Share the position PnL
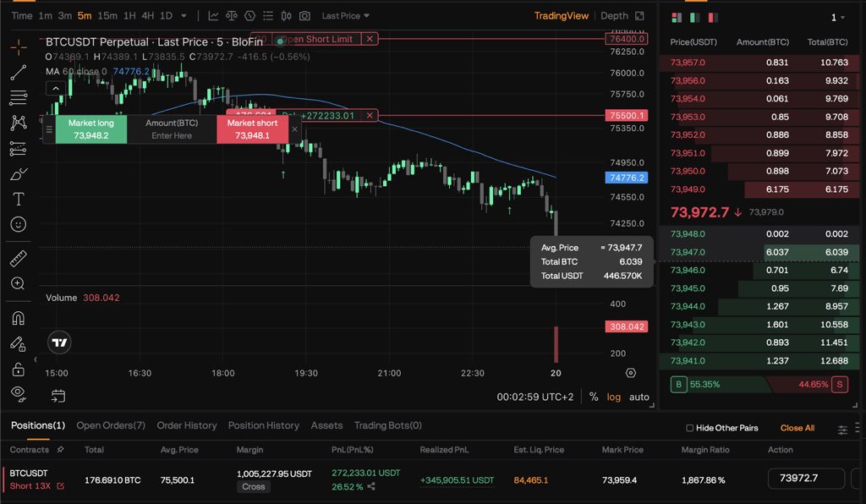866x504 pixels. point(371,486)
